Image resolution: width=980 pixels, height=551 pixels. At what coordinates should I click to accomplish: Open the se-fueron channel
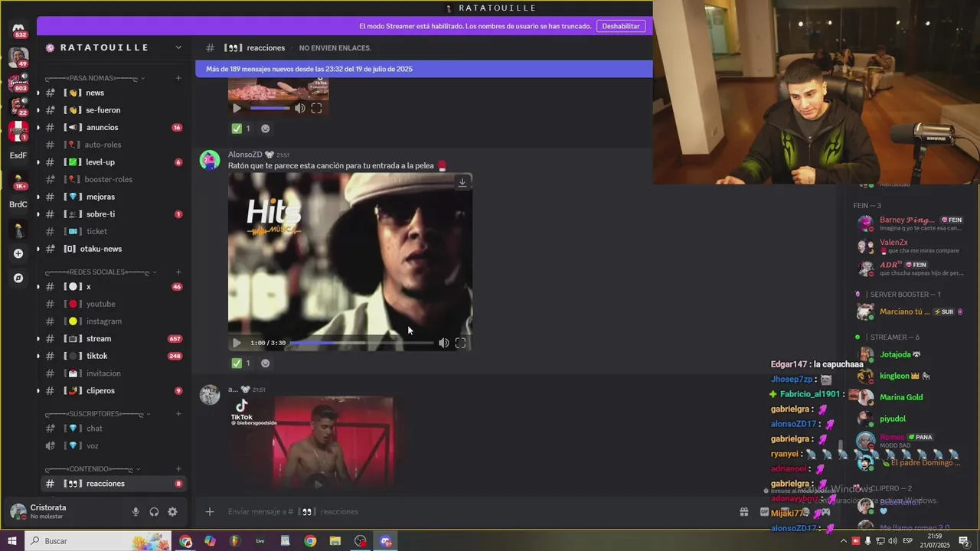point(113,110)
